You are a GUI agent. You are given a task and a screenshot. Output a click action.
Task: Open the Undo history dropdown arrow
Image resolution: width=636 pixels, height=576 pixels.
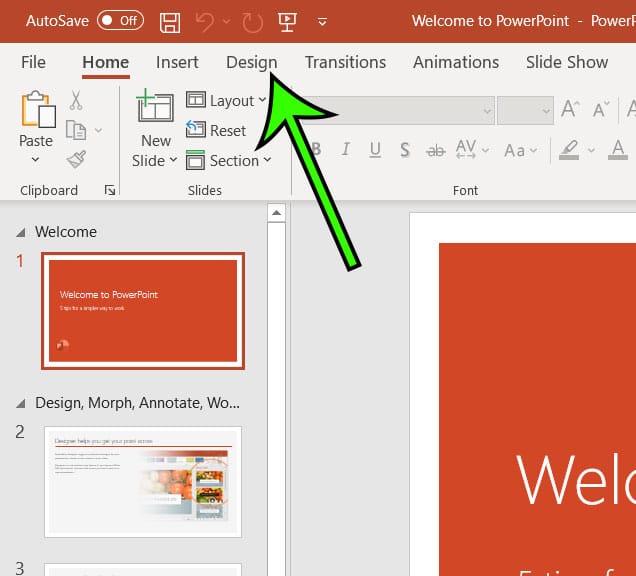click(226, 21)
